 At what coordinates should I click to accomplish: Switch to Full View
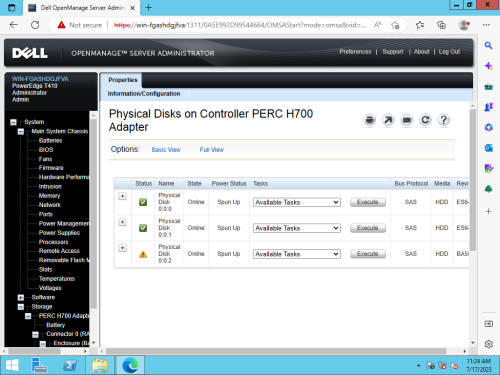212,150
